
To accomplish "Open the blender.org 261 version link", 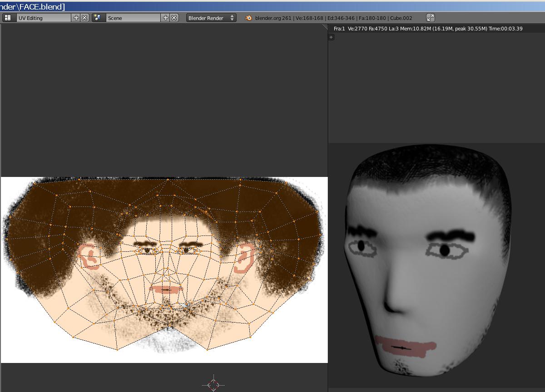I will 273,18.
